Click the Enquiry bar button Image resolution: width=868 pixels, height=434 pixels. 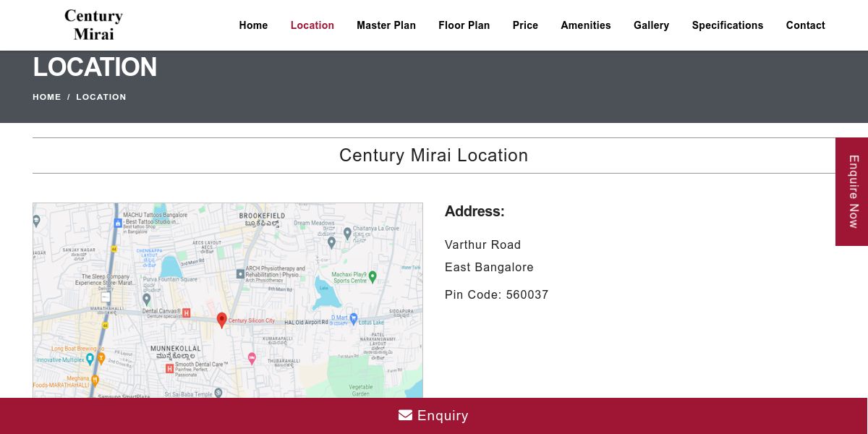[x=434, y=416]
